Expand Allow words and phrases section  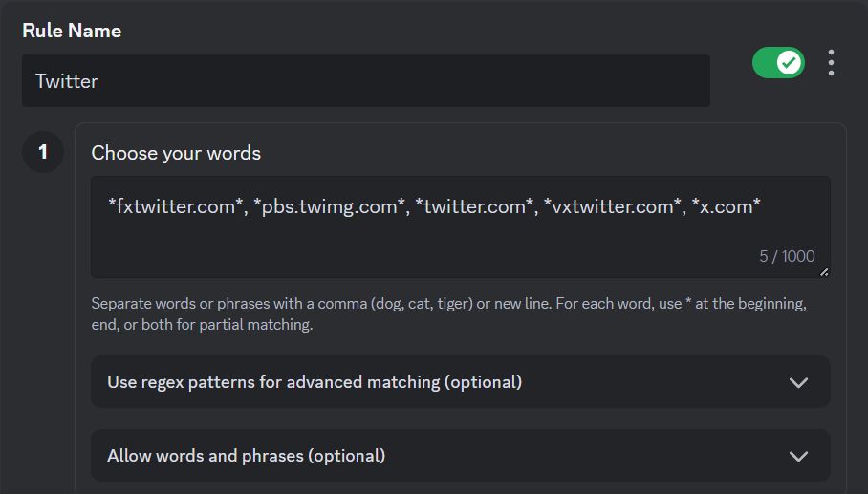pyautogui.click(x=461, y=456)
